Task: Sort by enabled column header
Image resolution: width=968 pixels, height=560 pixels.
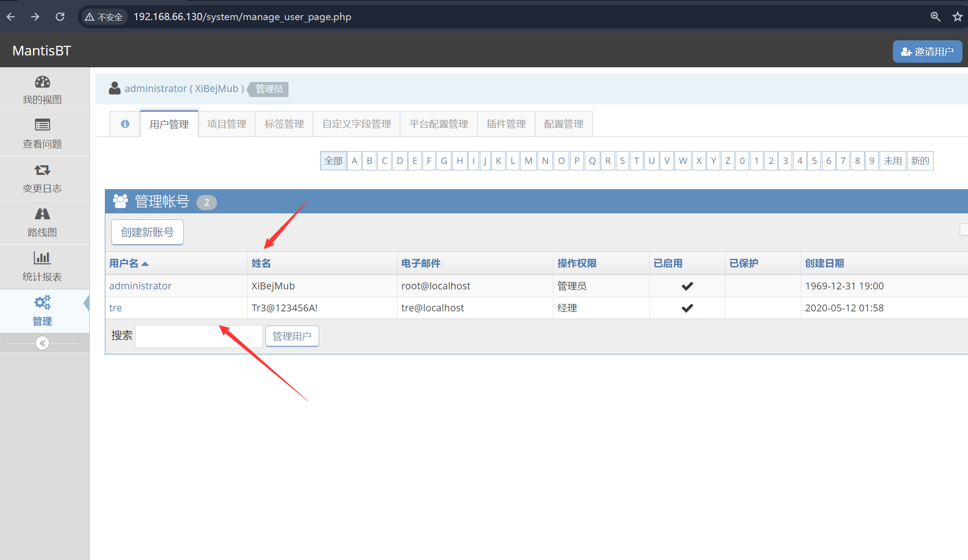Action: tap(668, 263)
